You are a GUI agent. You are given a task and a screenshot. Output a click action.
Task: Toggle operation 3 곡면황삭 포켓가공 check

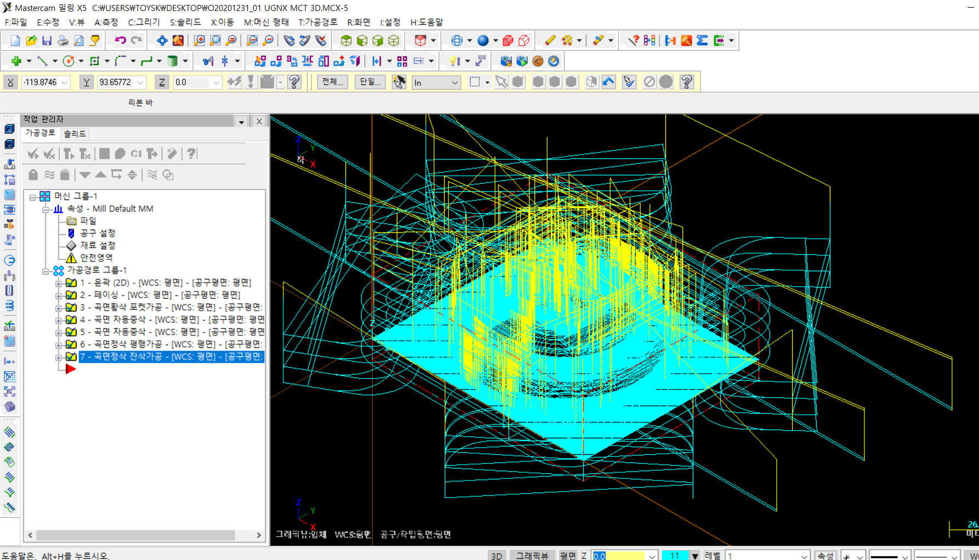click(x=71, y=307)
